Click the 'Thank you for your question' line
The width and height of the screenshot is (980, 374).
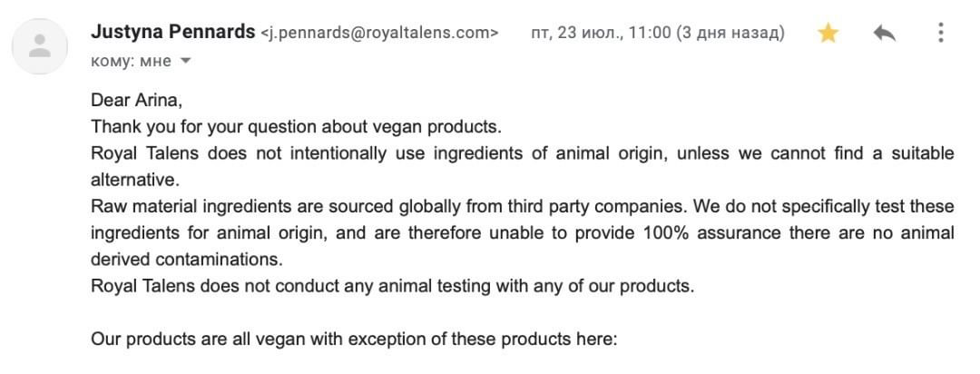296,127
